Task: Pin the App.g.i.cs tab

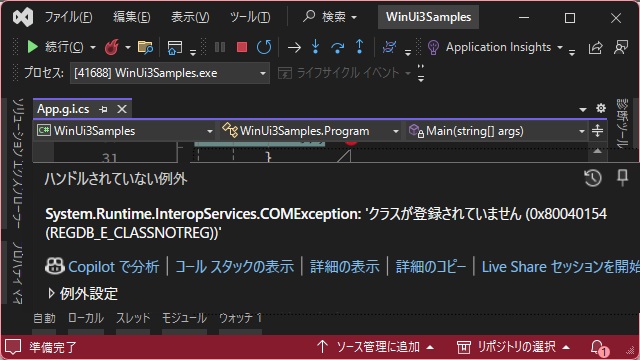Action: click(103, 109)
